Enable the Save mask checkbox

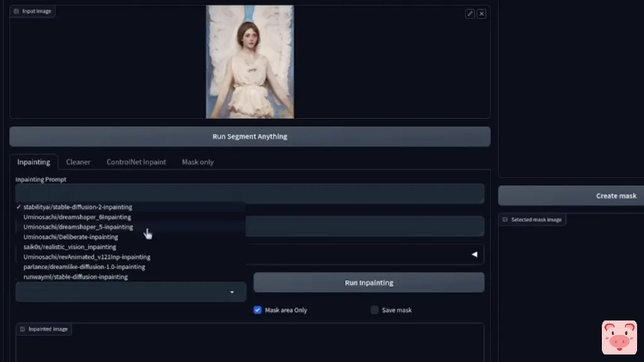[374, 310]
